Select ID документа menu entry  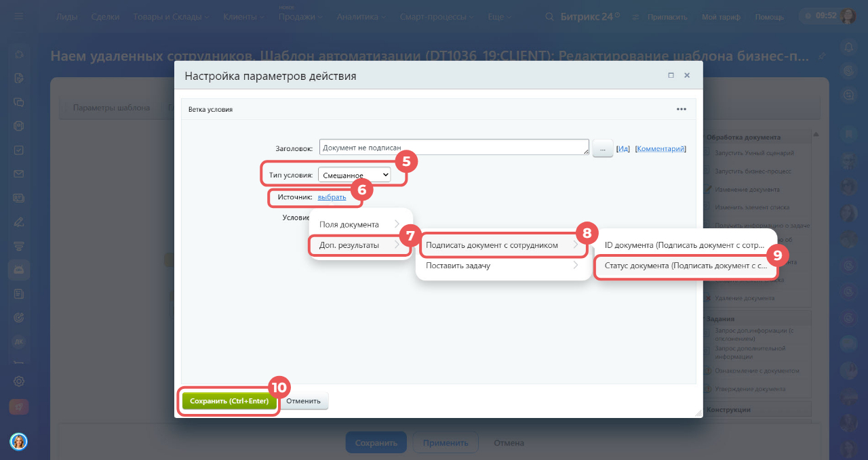pyautogui.click(x=685, y=245)
